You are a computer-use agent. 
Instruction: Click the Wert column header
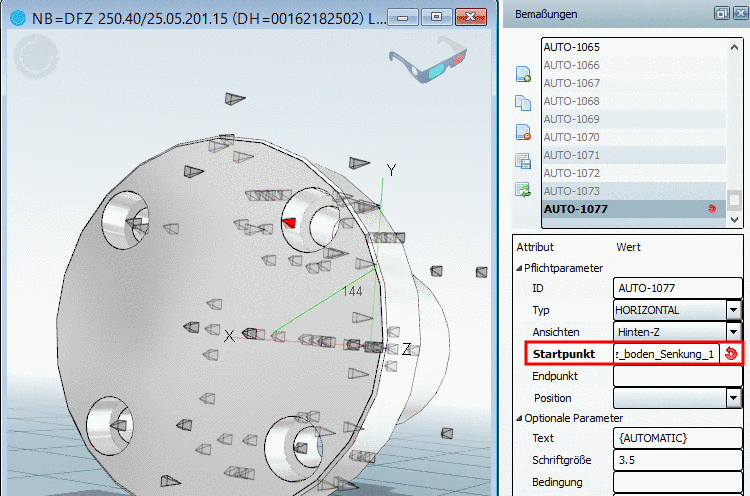coord(628,247)
